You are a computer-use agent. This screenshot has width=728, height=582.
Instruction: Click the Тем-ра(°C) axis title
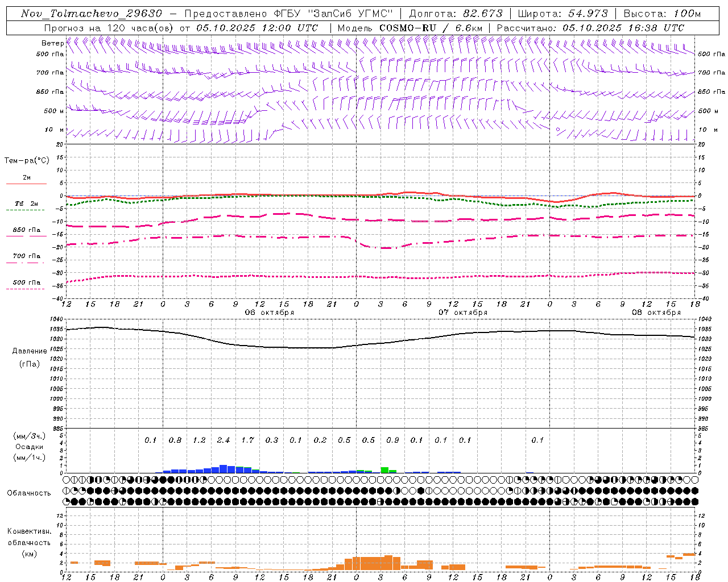27,161
